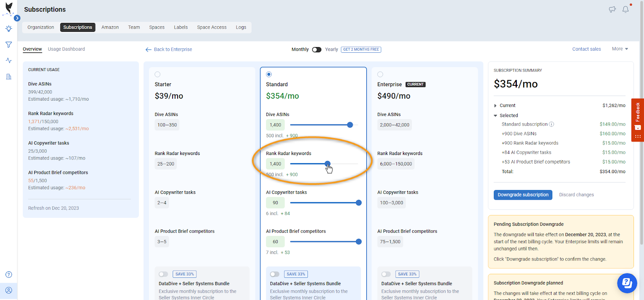The height and width of the screenshot is (300, 644).
Task: Open the More dropdown
Action: (x=620, y=49)
